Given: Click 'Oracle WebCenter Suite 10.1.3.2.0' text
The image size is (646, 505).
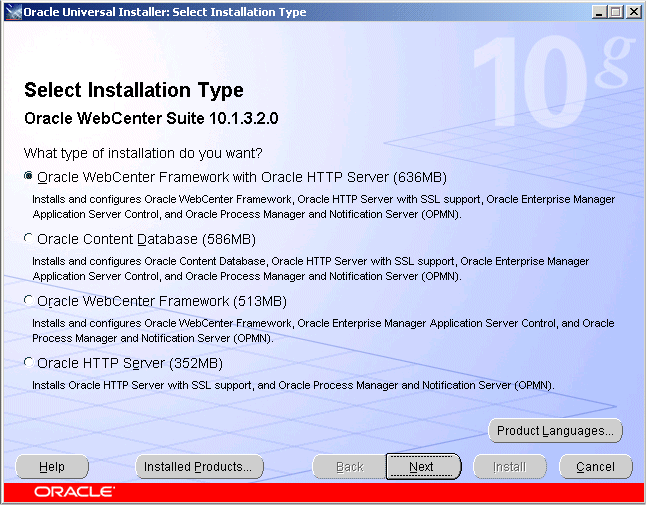Looking at the screenshot, I should (151, 119).
